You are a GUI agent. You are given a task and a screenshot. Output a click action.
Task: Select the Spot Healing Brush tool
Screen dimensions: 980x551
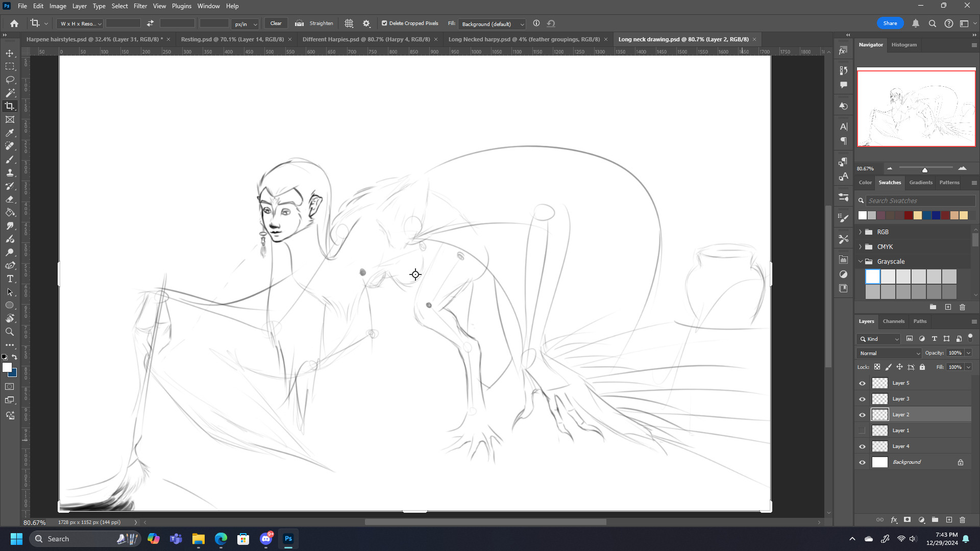coord(10,146)
